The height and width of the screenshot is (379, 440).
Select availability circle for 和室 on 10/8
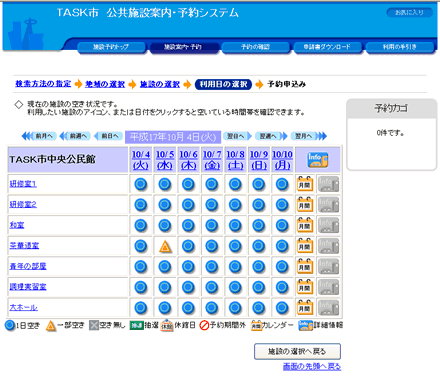coord(235,225)
